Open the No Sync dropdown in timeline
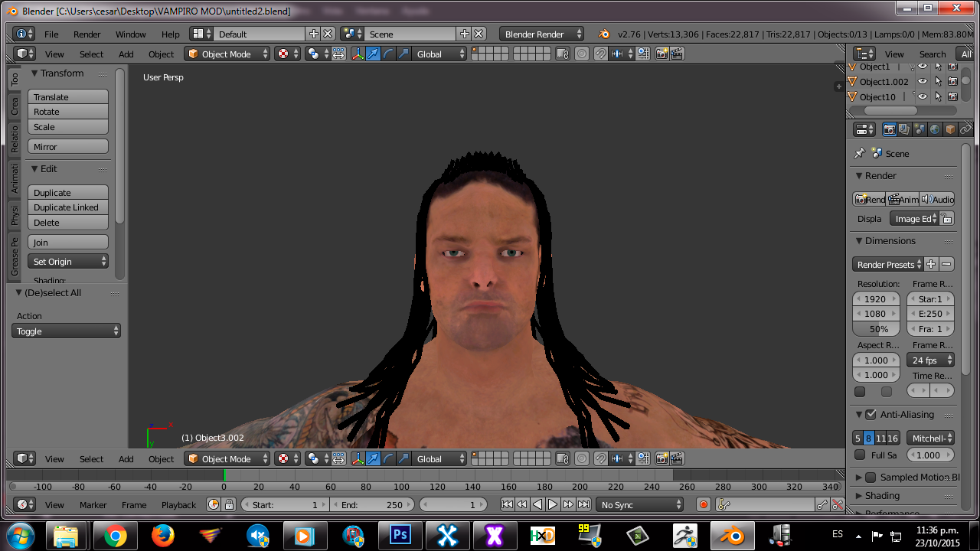 [x=640, y=504]
